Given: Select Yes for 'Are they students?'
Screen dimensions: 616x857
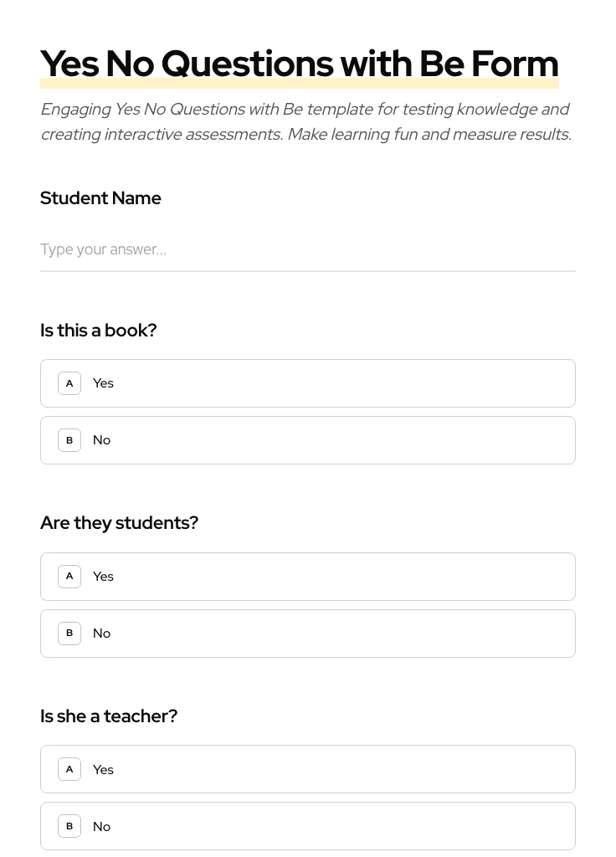Looking at the screenshot, I should click(x=308, y=576).
